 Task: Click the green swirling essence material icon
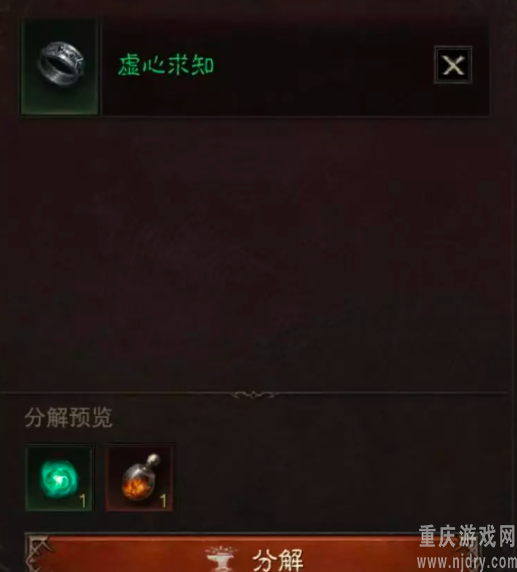58,479
